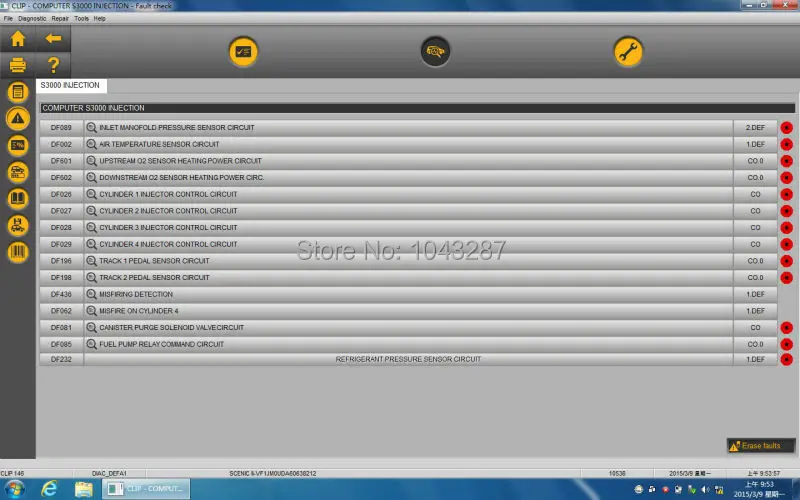The image size is (800, 500).
Task: Click the volume speaker tray icon
Action: (705, 489)
